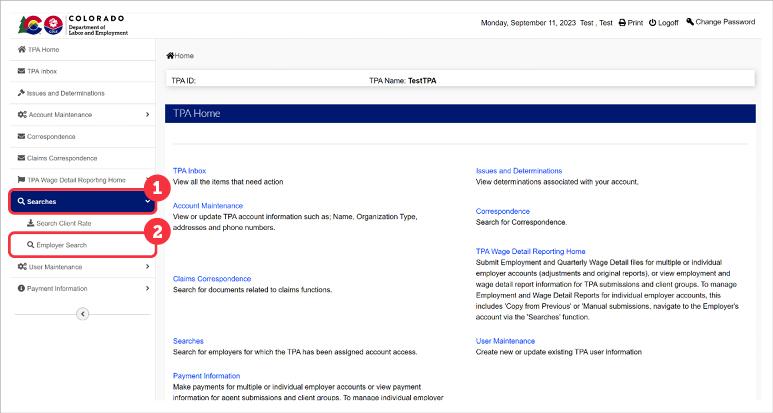Click the Correspondence envelope item in sidebar
The height and width of the screenshot is (413, 773).
point(50,136)
